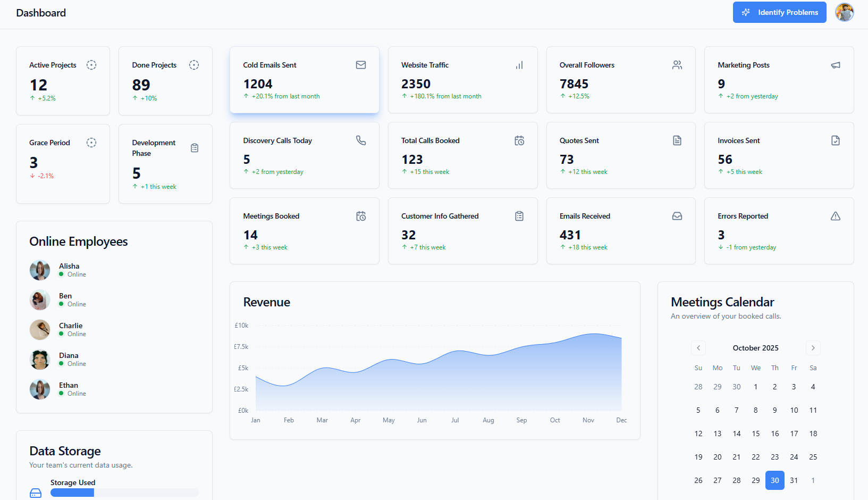
Task: Click the target icon on Active Projects card
Action: 91,65
